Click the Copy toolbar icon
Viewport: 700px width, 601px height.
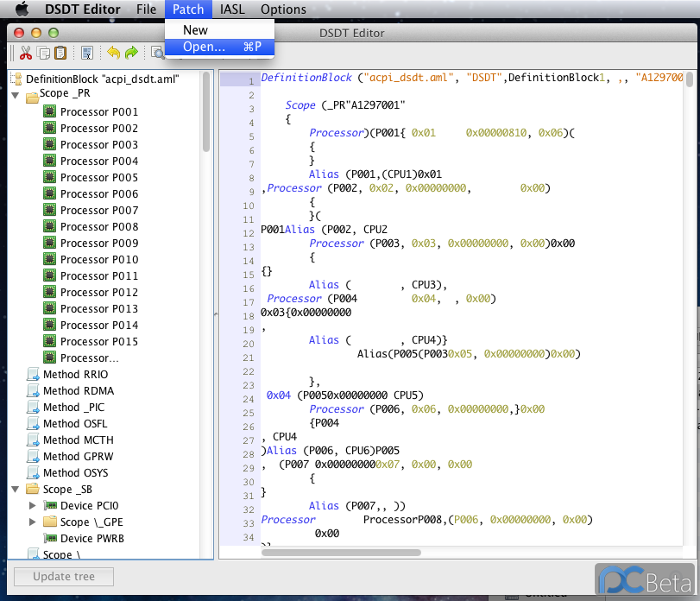click(43, 53)
